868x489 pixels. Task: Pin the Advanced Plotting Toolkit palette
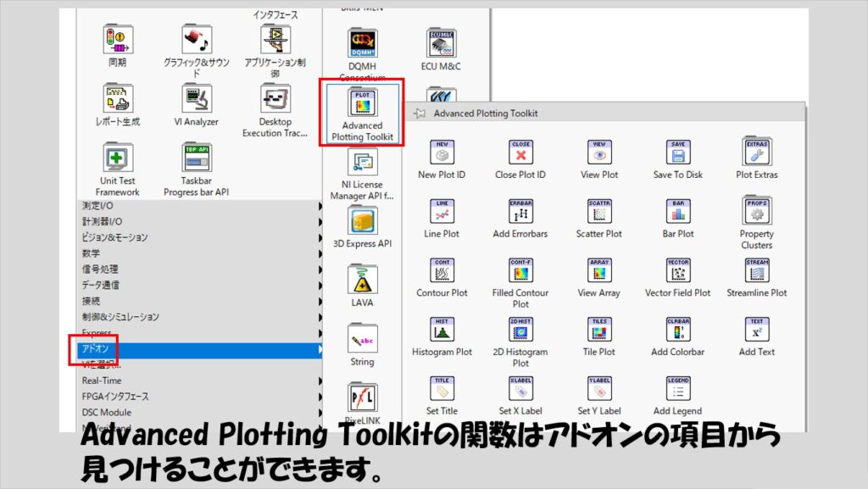pyautogui.click(x=419, y=113)
